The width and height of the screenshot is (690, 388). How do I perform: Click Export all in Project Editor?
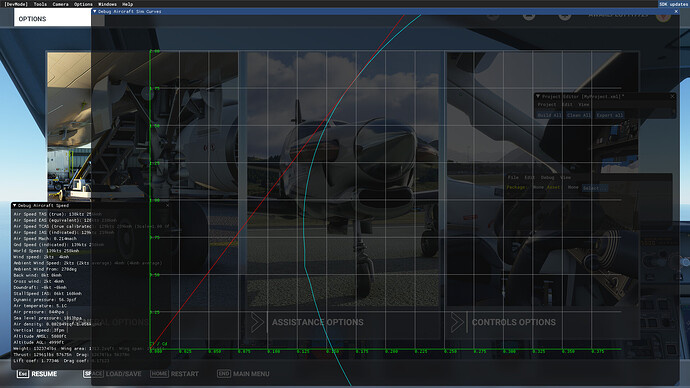click(609, 115)
